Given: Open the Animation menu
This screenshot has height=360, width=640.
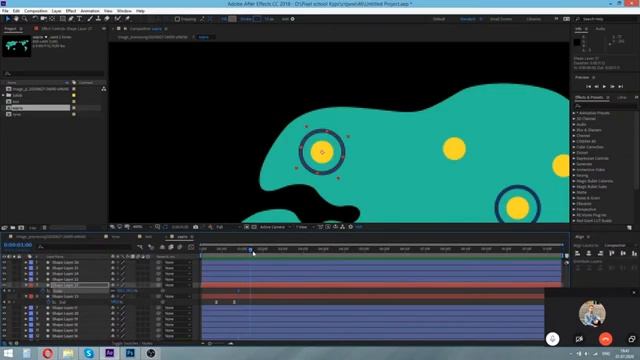Looking at the screenshot, I should (x=90, y=11).
